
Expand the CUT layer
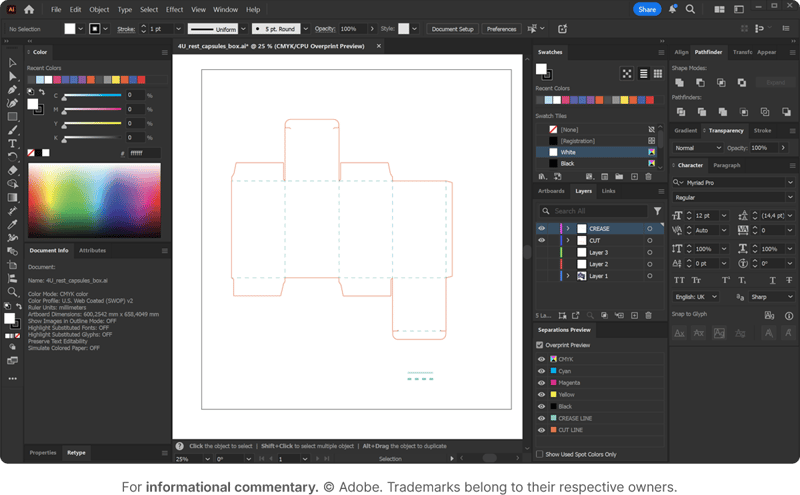tap(568, 240)
